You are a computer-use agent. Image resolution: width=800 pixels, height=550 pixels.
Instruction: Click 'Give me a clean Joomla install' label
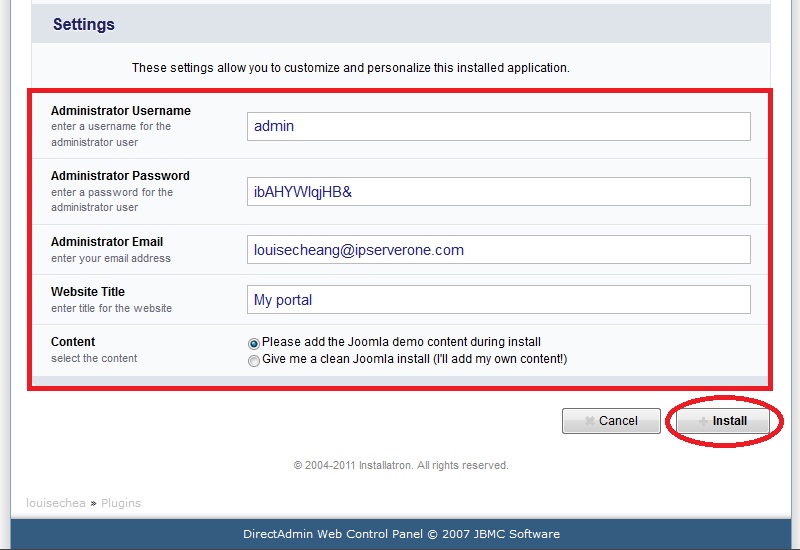[x=414, y=359]
